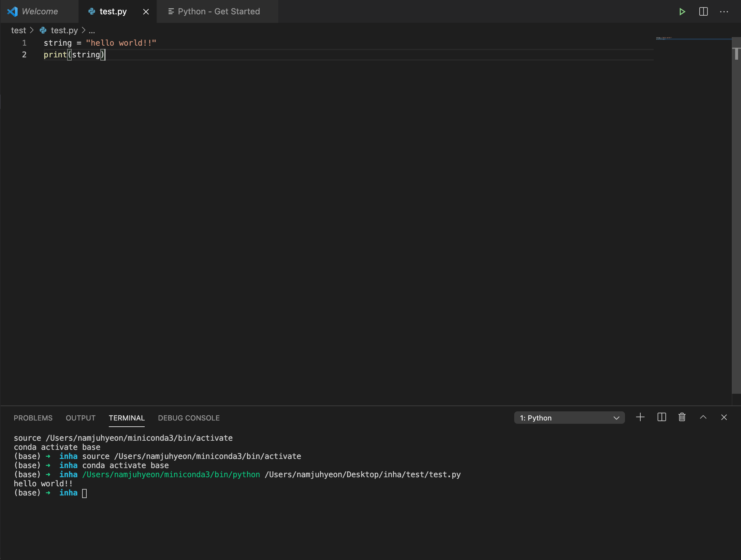Switch to the Welcome tab
Screen dimensions: 741x560
pyautogui.click(x=39, y=12)
